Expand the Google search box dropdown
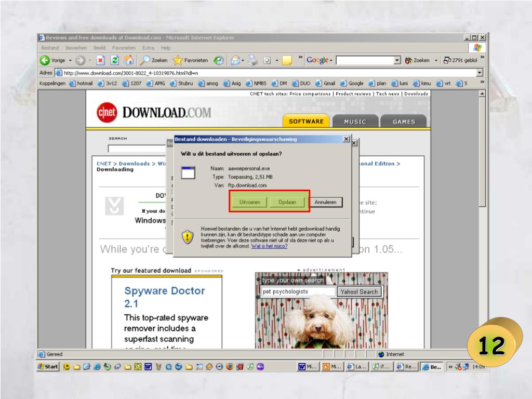Image resolution: width=532 pixels, height=399 pixels. click(397, 60)
